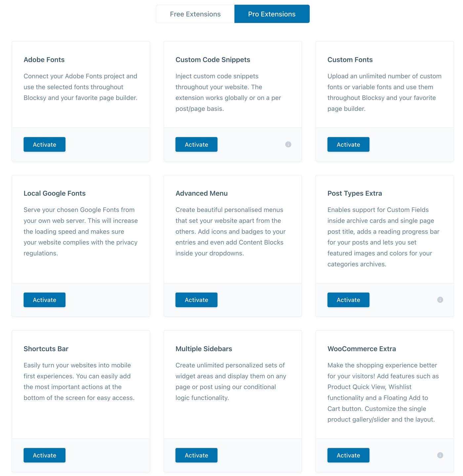Activate the WooCommerce Extra extension
The image size is (463, 476).
tap(348, 455)
